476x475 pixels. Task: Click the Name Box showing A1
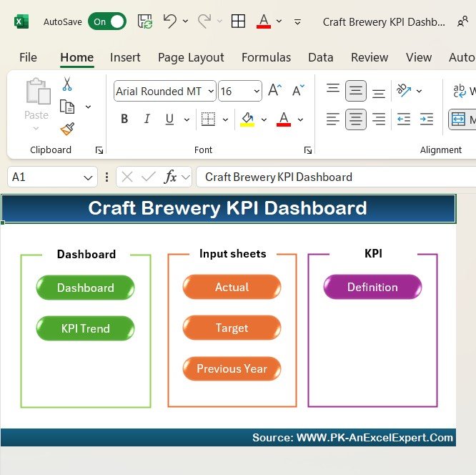pos(52,177)
